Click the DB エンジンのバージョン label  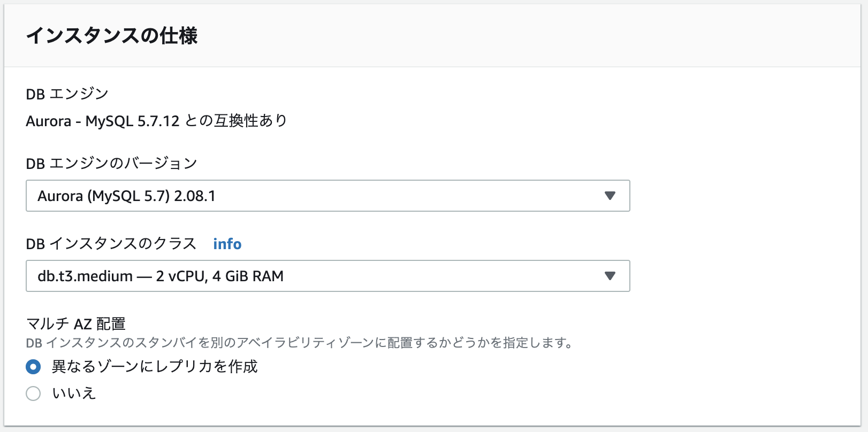point(111,164)
